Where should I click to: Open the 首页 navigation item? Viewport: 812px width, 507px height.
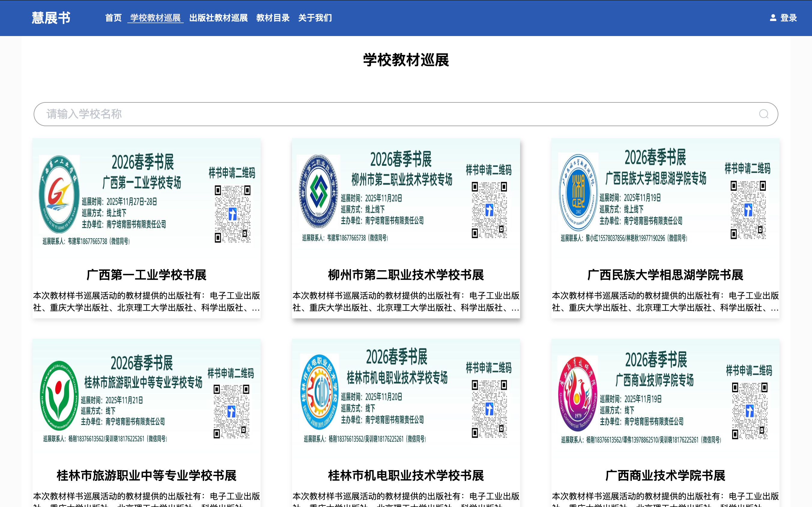coord(113,18)
